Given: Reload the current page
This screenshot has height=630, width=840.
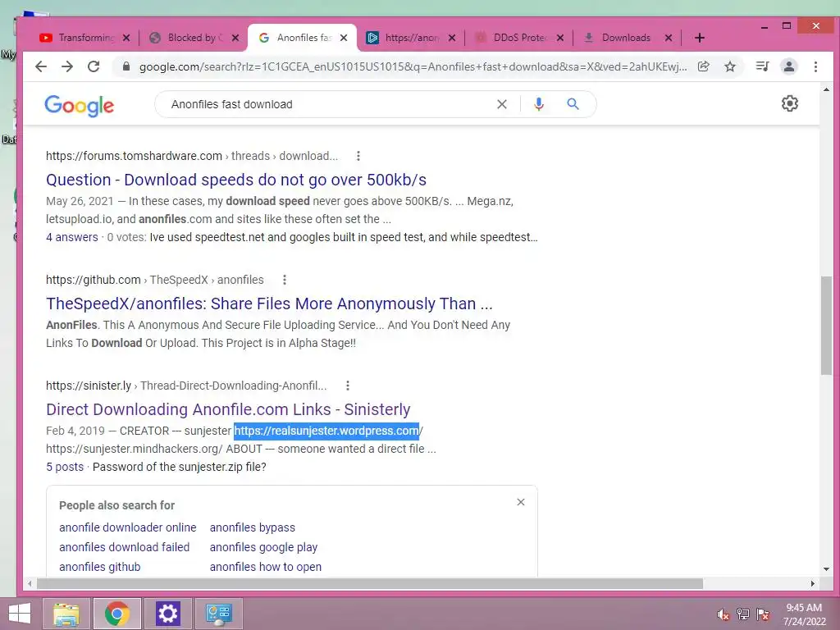Looking at the screenshot, I should click(94, 66).
